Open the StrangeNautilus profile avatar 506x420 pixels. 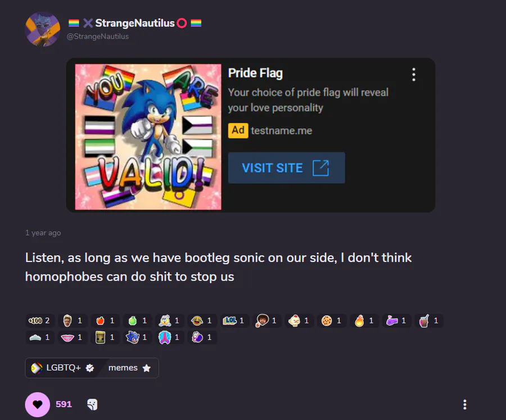click(x=43, y=29)
